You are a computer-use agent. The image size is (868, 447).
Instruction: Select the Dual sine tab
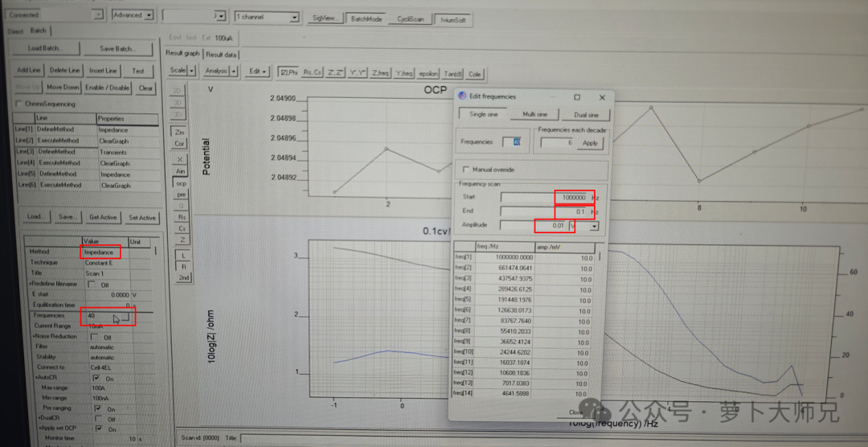click(x=586, y=115)
